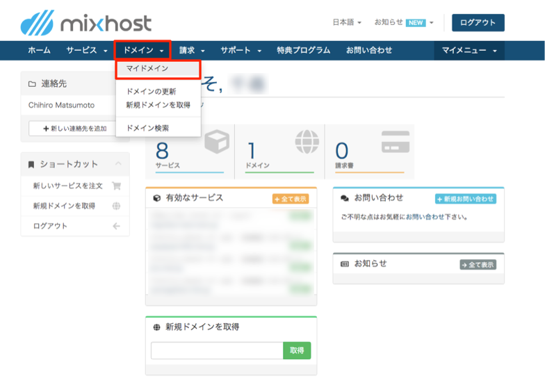Click orange 全て表示 button in 有効なサービス
Viewport: 545px width, 392px height.
[x=291, y=199]
